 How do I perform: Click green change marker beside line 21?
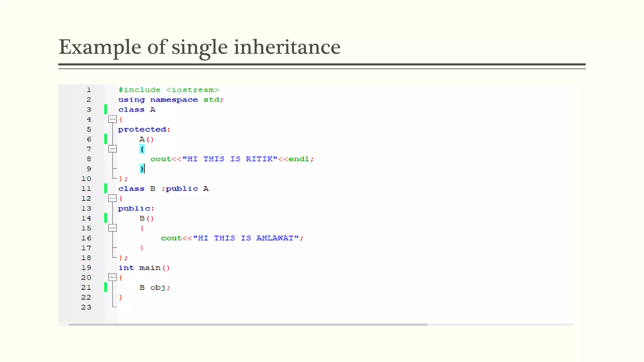106,287
